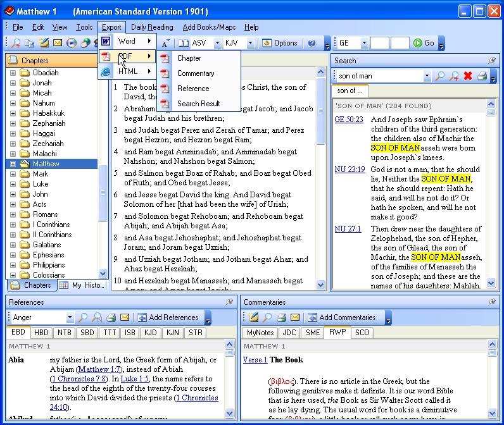504x425 pixels.
Task: Expand the Luke folder node
Action: (13, 184)
